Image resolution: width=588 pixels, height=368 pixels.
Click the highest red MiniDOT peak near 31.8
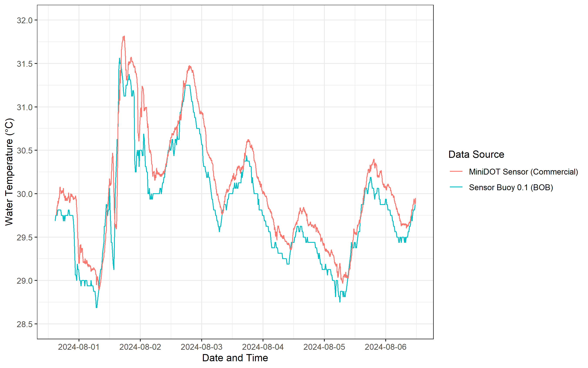point(124,37)
